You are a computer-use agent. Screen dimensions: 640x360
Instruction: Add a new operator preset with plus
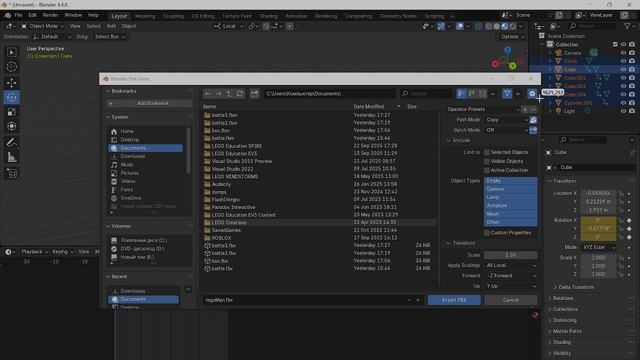point(525,109)
